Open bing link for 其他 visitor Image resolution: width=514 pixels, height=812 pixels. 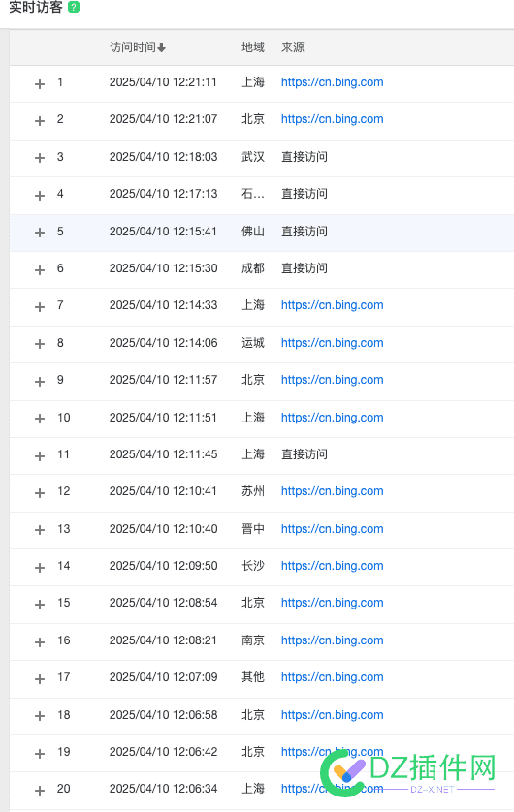point(332,677)
